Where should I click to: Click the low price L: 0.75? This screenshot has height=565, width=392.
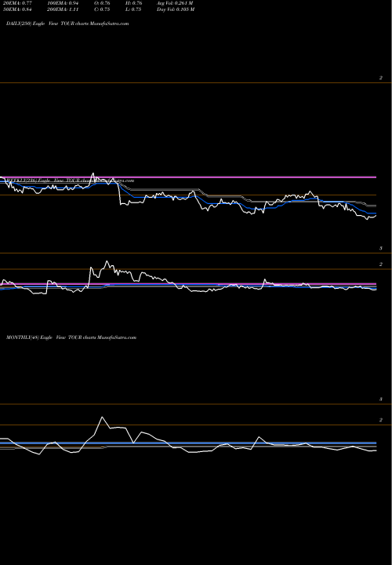133,9
